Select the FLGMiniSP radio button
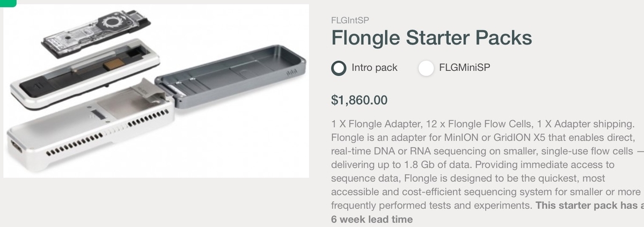This screenshot has width=644, height=227. point(426,68)
